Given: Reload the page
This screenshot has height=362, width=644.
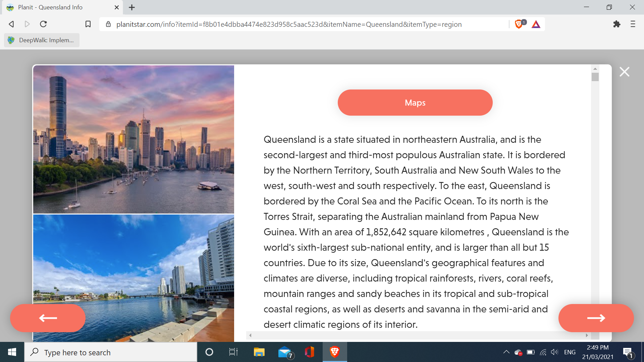Looking at the screenshot, I should (x=43, y=24).
